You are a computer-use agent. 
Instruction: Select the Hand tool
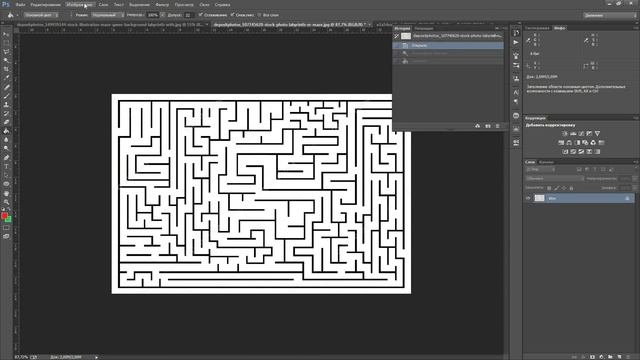click(x=6, y=193)
